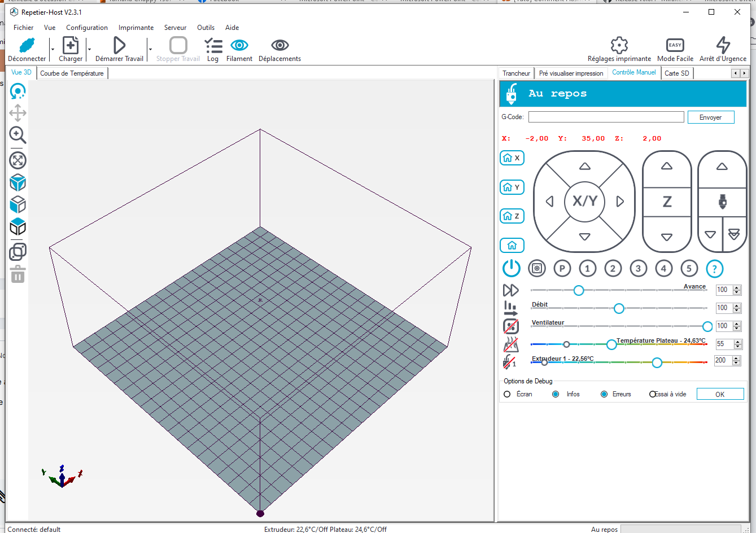The width and height of the screenshot is (756, 533).
Task: Open the help question mark
Action: (715, 269)
